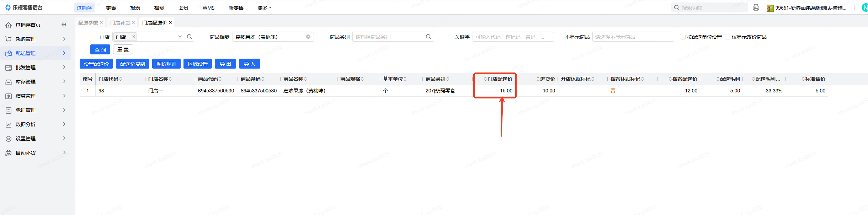Click the 乐檬零售后台 logo icon
Screen dimensions: 868x215
point(8,7)
